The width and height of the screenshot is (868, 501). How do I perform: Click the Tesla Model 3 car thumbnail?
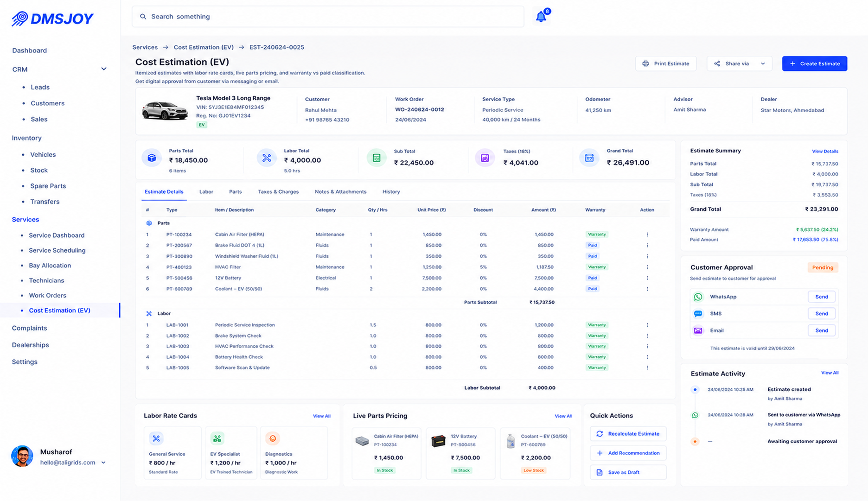point(165,110)
